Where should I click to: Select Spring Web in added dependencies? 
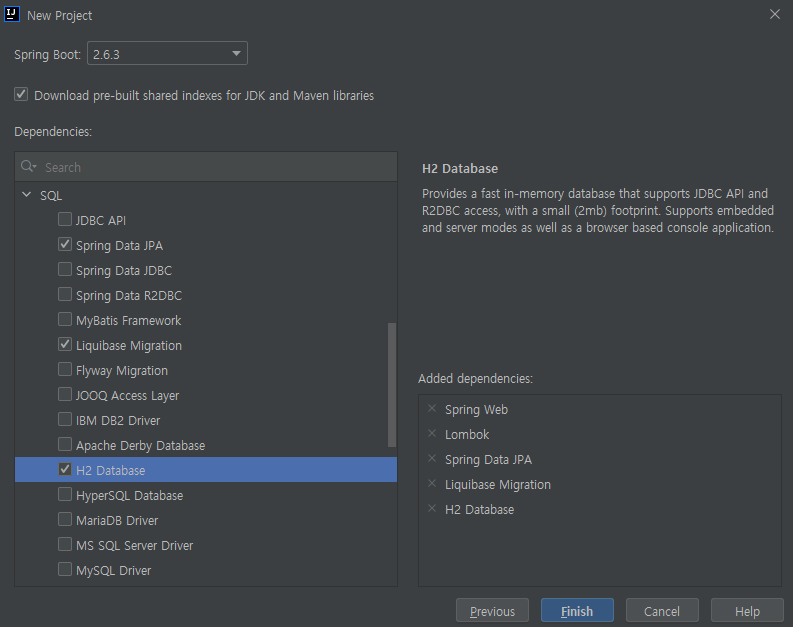coord(476,410)
